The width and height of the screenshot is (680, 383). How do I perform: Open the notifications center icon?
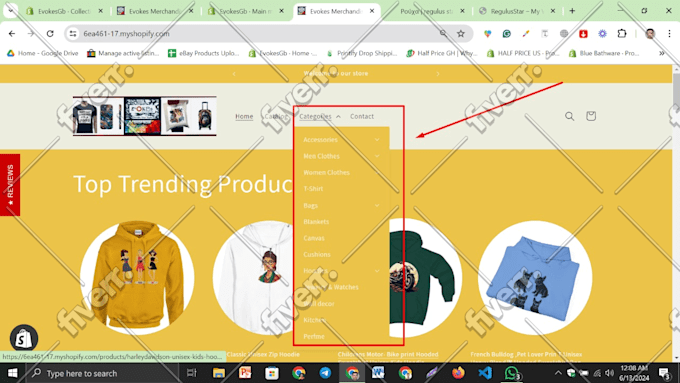pyautogui.click(x=664, y=373)
